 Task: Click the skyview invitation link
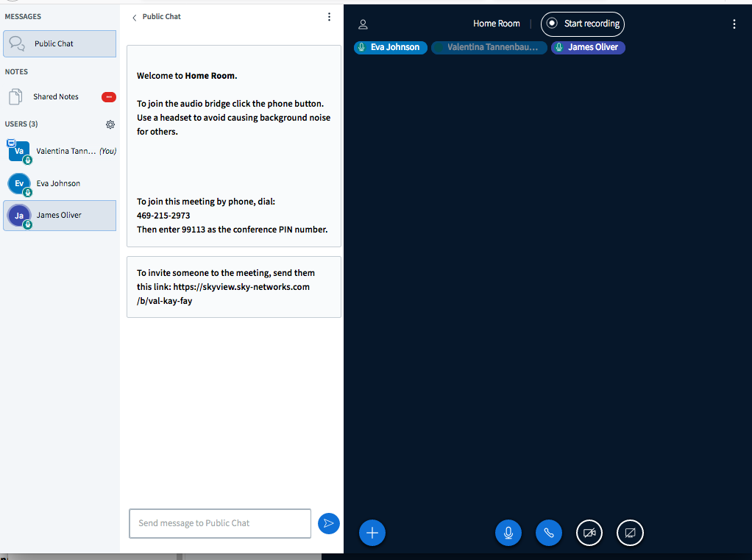[x=224, y=294]
